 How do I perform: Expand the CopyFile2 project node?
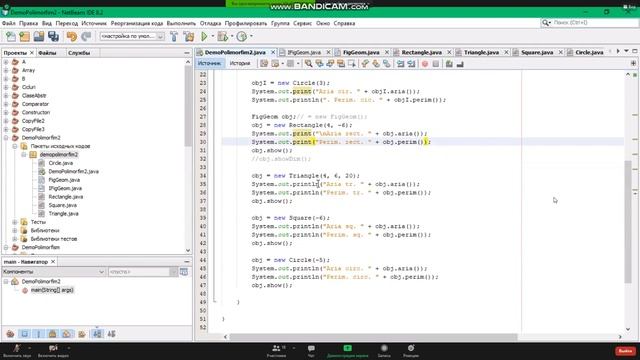coord(6,121)
